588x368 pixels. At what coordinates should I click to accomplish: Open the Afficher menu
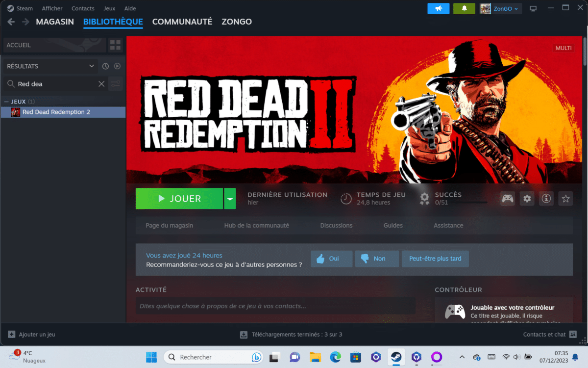[x=52, y=8]
